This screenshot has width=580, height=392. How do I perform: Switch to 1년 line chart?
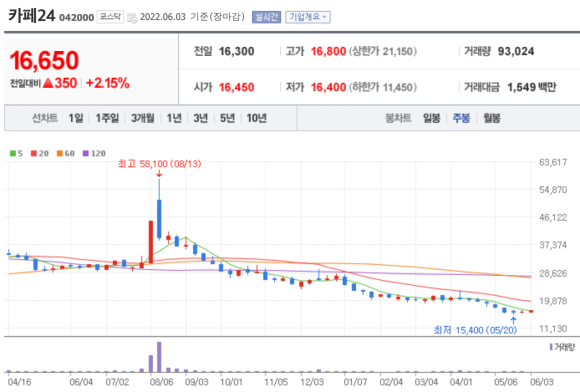174,118
